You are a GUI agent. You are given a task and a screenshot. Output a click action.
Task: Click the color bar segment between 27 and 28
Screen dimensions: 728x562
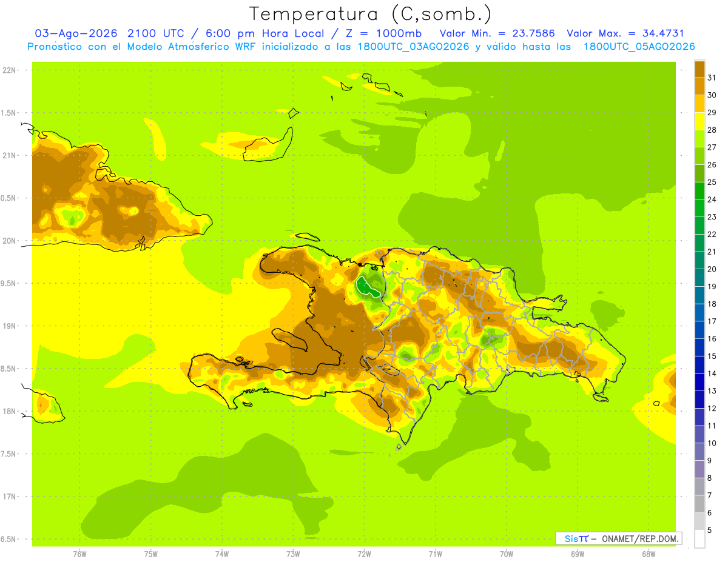pyautogui.click(x=699, y=138)
